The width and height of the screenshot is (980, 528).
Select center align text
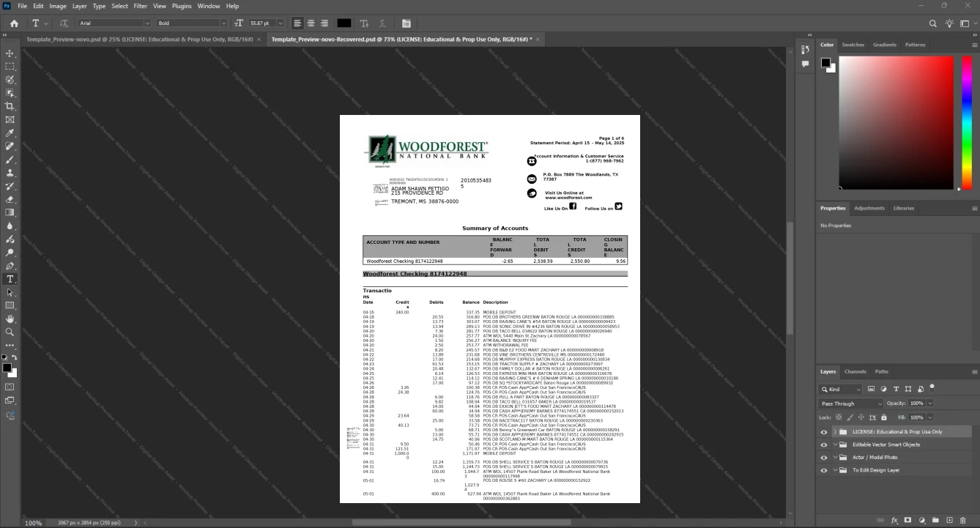(x=311, y=23)
